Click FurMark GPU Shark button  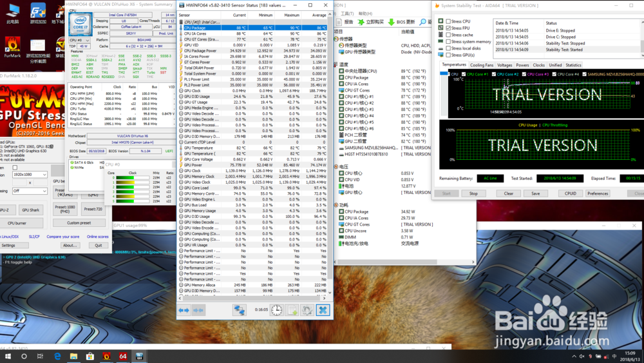(x=31, y=210)
